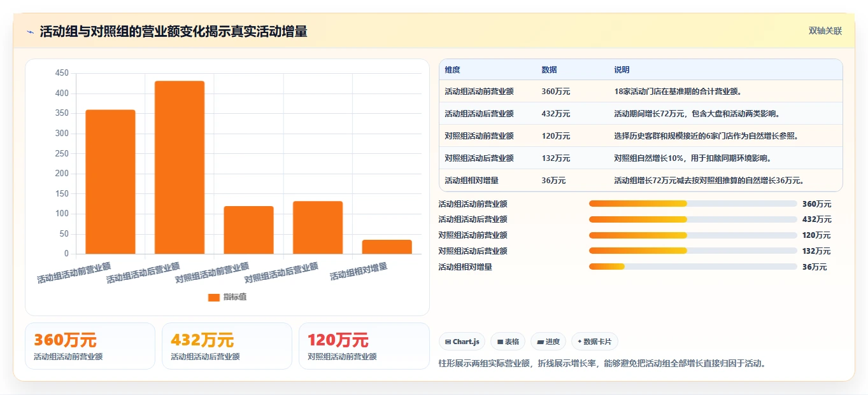Viewport: 868px width, 395px height.
Task: Click the footer note starting 柱形展示两组
Action: pyautogui.click(x=602, y=363)
